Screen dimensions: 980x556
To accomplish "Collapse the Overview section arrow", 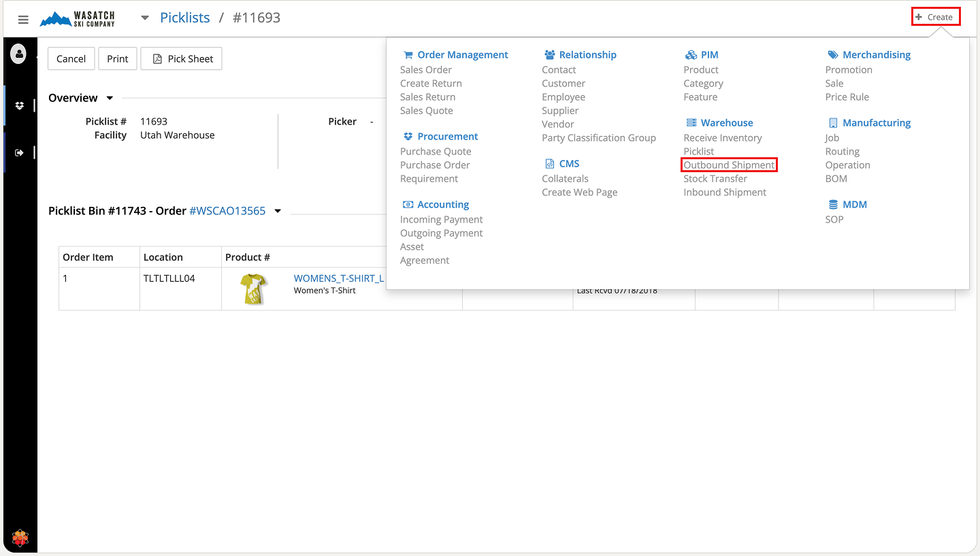I will click(x=110, y=98).
